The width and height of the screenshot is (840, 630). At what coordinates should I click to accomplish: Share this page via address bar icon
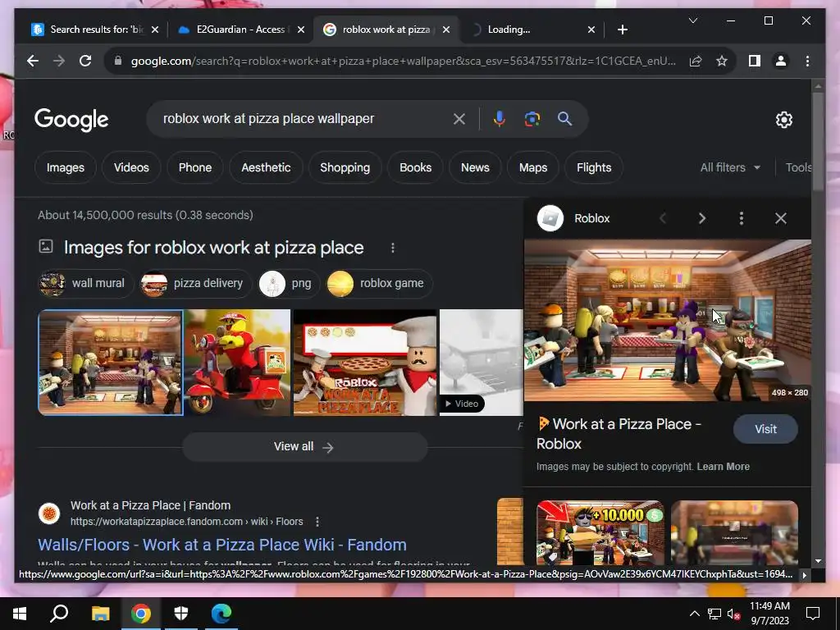point(696,61)
